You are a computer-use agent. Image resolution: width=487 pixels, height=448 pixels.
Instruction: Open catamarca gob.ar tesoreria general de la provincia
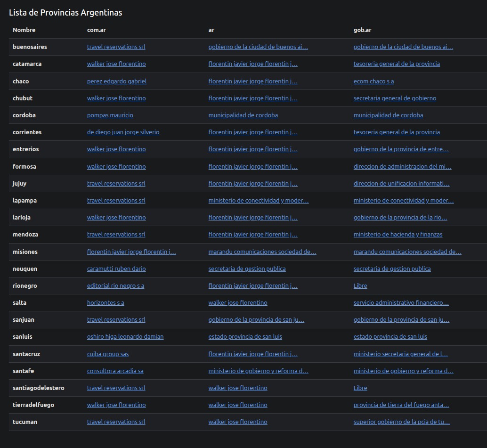pyautogui.click(x=397, y=64)
